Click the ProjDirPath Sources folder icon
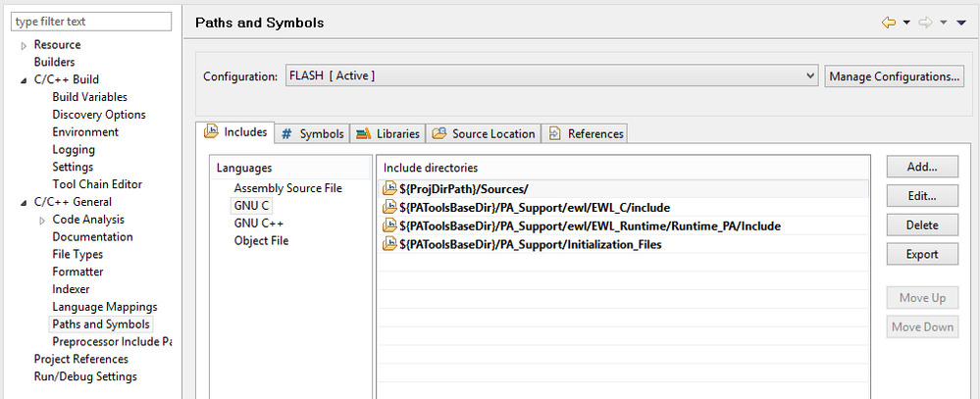This screenshot has height=399, width=980. point(389,189)
